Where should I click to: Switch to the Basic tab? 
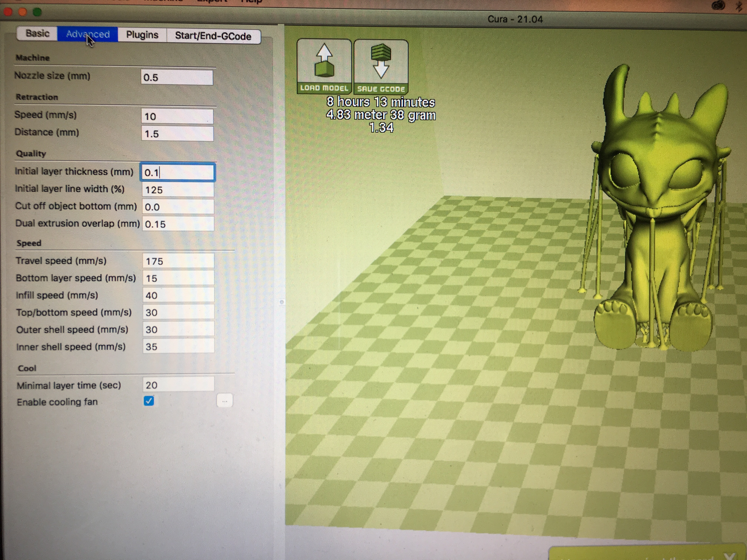click(x=37, y=33)
